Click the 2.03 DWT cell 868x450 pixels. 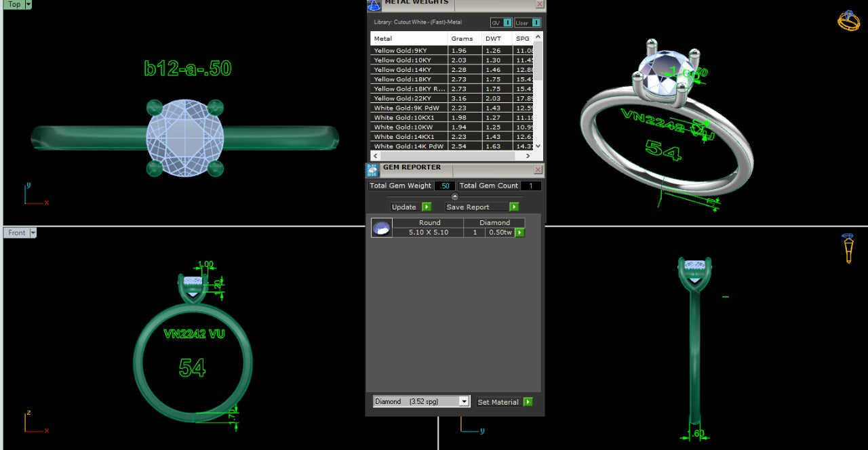497,98
